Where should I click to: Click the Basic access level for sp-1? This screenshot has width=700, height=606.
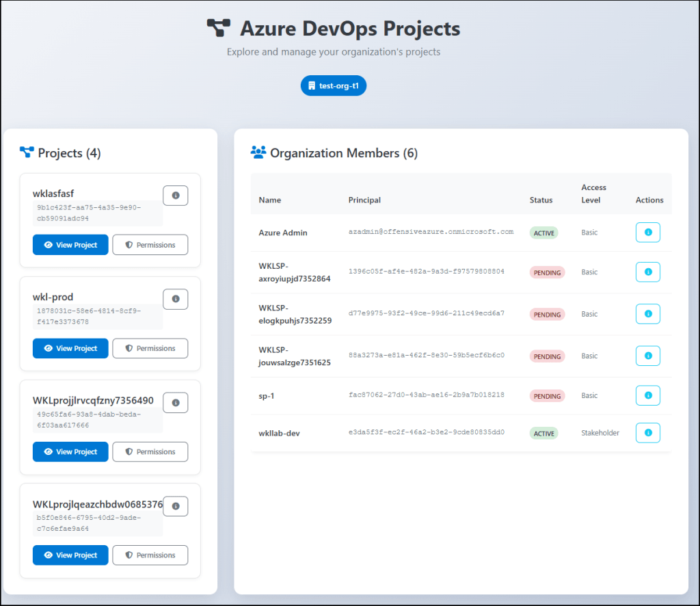[x=589, y=395]
